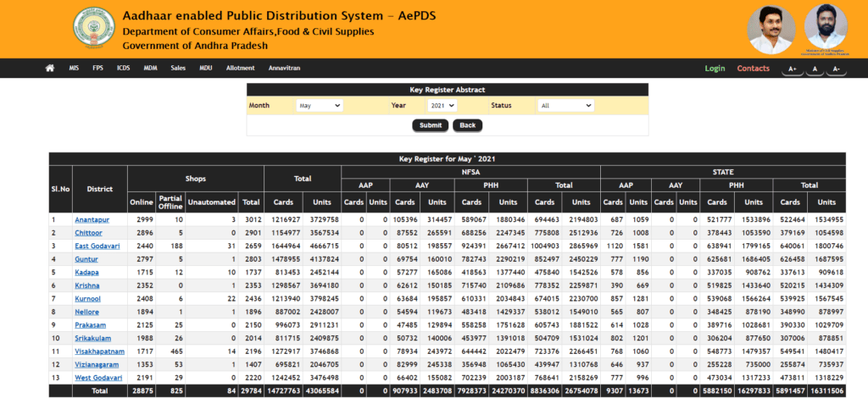
Task: Open the Kurnool district link
Action: [87, 299]
